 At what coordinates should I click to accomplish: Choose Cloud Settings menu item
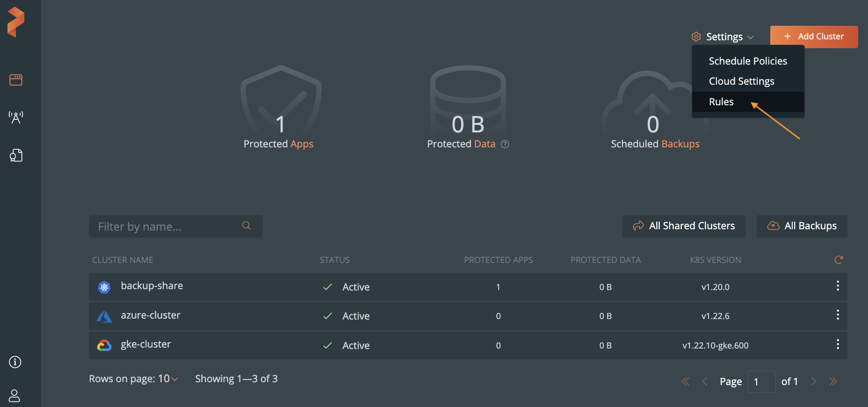point(741,81)
